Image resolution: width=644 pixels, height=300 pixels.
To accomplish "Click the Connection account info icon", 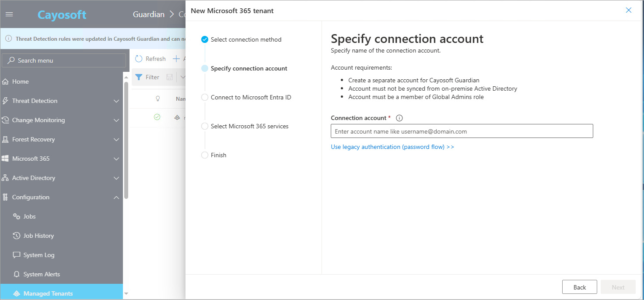I will click(399, 118).
